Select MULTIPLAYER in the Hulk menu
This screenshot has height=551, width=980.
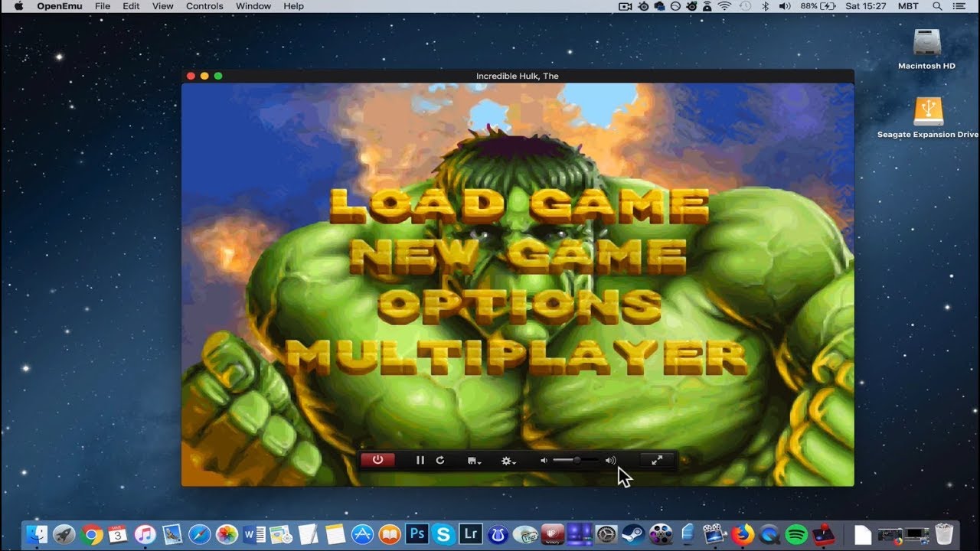click(x=517, y=356)
